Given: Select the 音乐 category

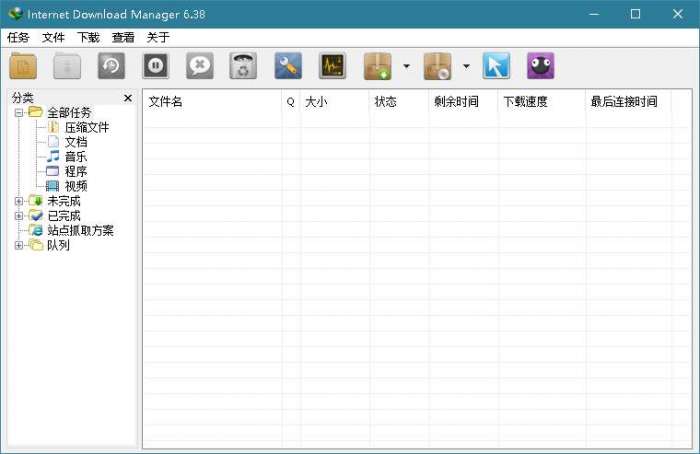Looking at the screenshot, I should click(76, 157).
